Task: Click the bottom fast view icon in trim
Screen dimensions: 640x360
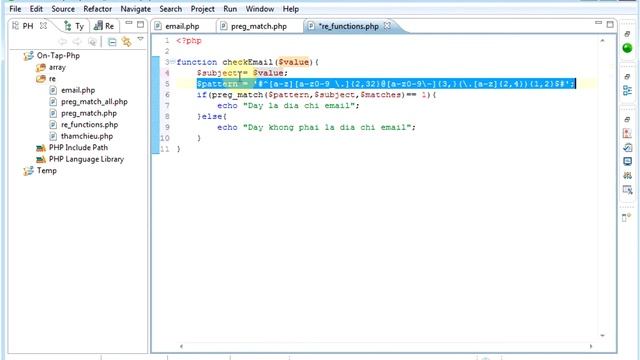Action: [x=627, y=218]
